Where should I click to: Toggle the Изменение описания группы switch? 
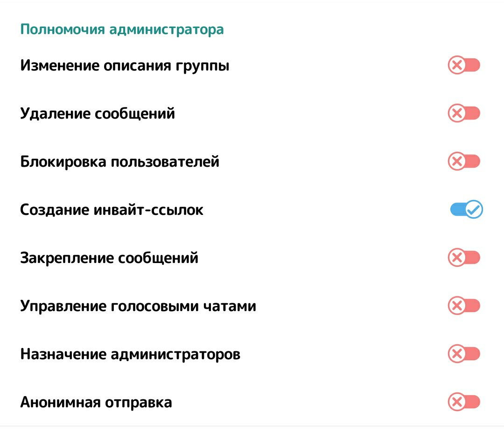click(464, 65)
